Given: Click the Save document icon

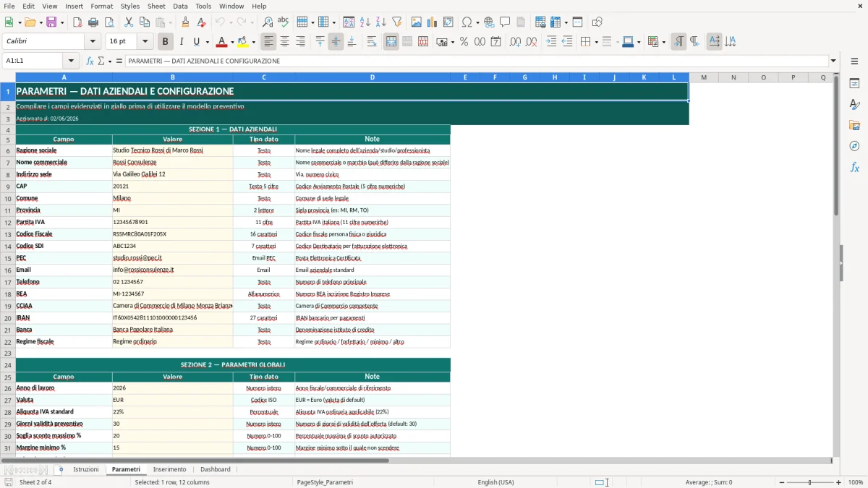Looking at the screenshot, I should click(51, 22).
